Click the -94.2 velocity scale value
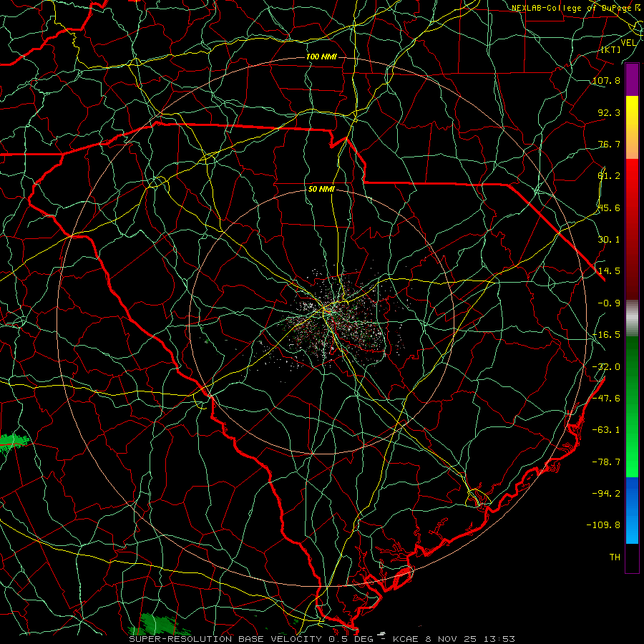644x644 pixels. tap(606, 493)
